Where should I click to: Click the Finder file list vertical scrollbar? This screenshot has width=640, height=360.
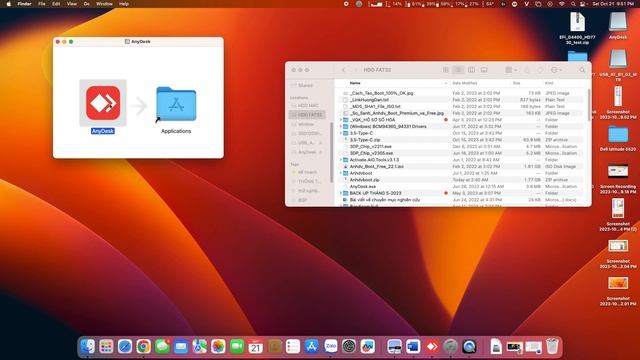[589, 105]
